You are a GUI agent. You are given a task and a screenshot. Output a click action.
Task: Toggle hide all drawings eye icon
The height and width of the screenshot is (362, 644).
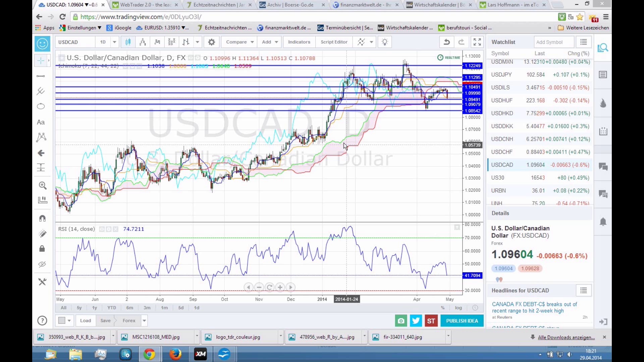click(x=42, y=264)
